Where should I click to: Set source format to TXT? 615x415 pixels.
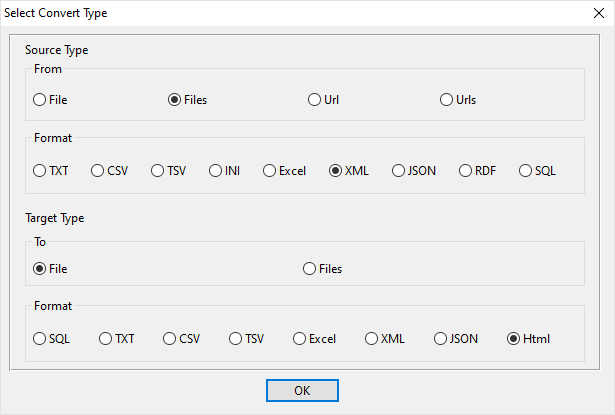click(x=40, y=171)
